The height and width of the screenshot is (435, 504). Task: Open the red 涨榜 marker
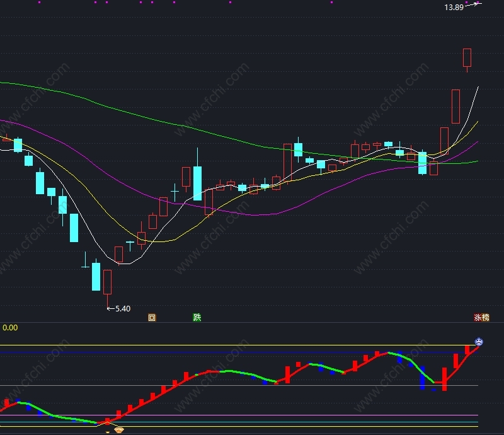pos(481,318)
